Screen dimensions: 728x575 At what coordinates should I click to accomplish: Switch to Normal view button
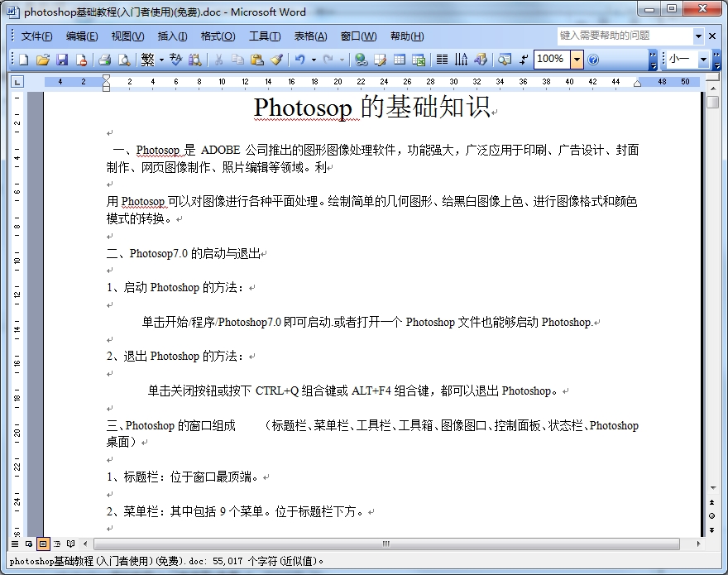tap(15, 544)
